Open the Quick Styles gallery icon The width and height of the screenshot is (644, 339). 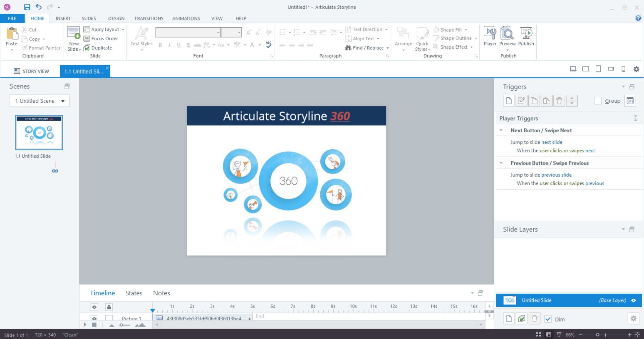pos(422,33)
